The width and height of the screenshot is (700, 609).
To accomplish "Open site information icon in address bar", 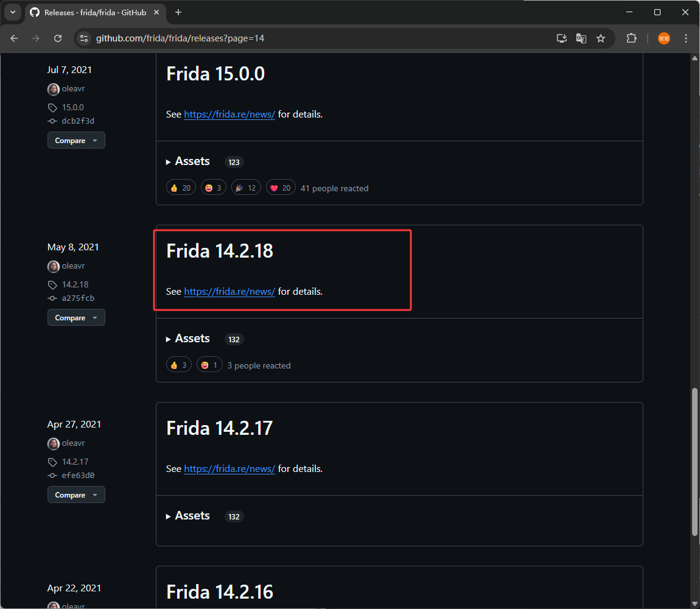I will point(84,38).
